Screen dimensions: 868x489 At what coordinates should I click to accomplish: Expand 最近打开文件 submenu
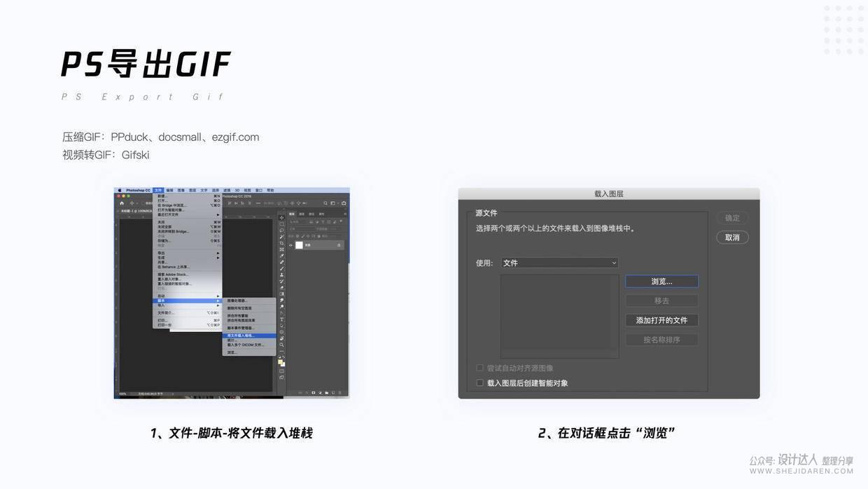pos(188,215)
